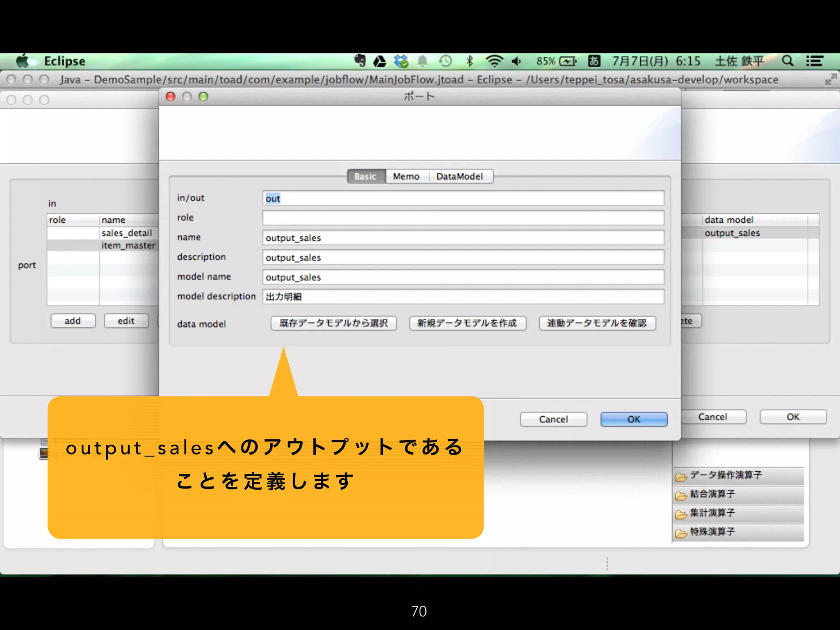Open the Japanese input source menu
This screenshot has height=630, width=840.
(594, 62)
